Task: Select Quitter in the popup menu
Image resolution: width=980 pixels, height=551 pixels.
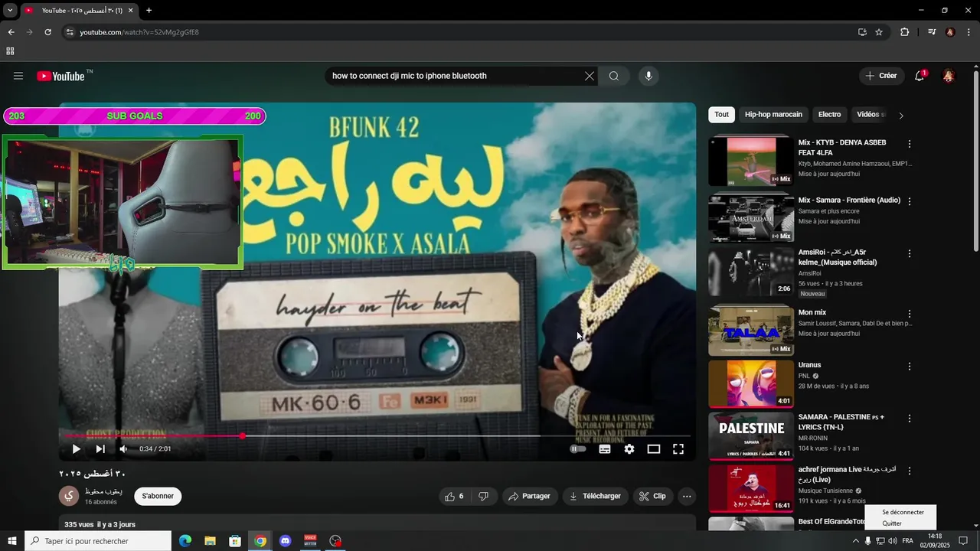Action: [892, 523]
